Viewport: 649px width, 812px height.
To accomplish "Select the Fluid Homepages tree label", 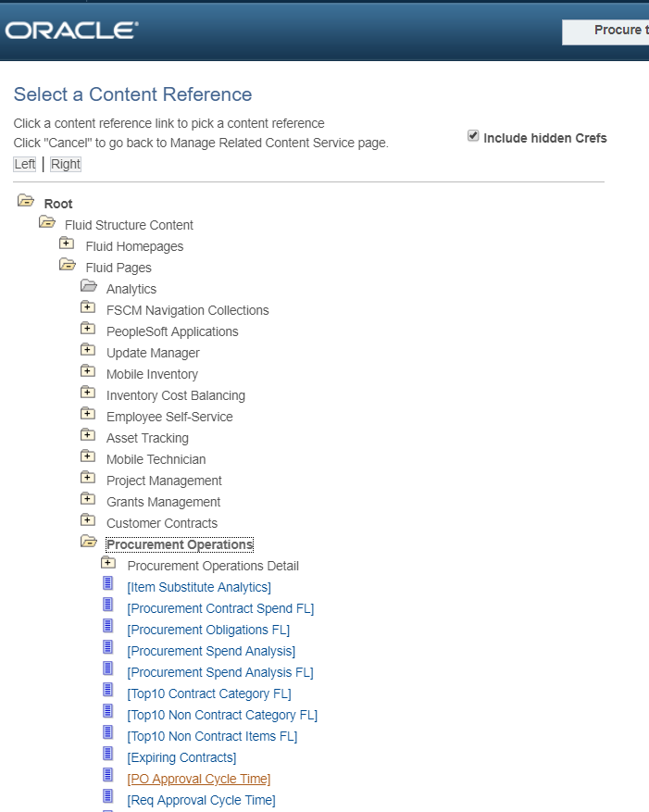I will tap(134, 246).
